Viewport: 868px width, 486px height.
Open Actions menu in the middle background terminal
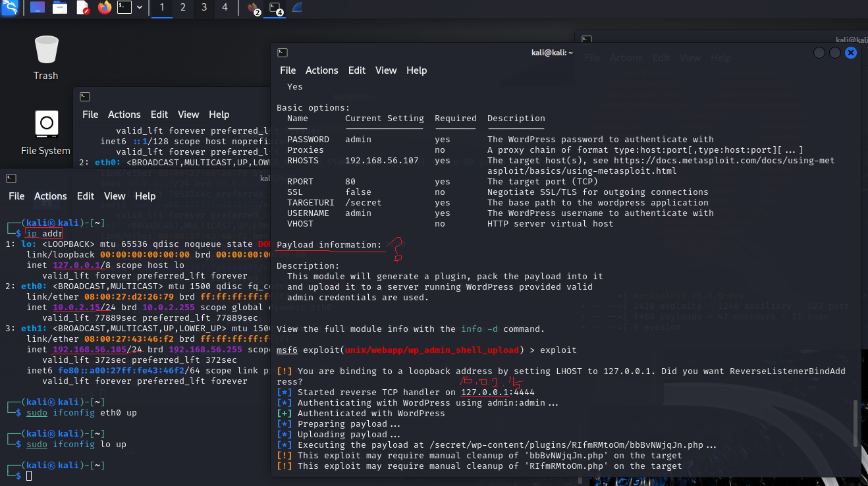pos(124,115)
